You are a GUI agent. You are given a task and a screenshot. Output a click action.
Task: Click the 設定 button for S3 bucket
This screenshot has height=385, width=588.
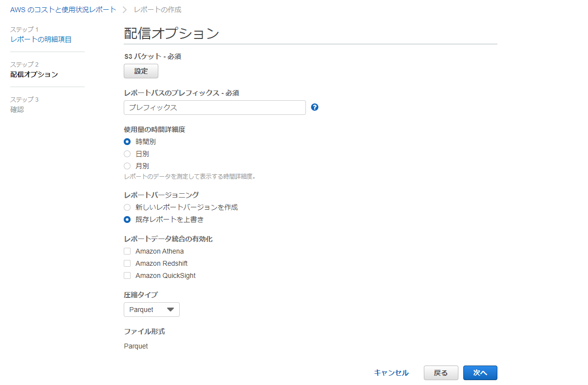pyautogui.click(x=141, y=71)
